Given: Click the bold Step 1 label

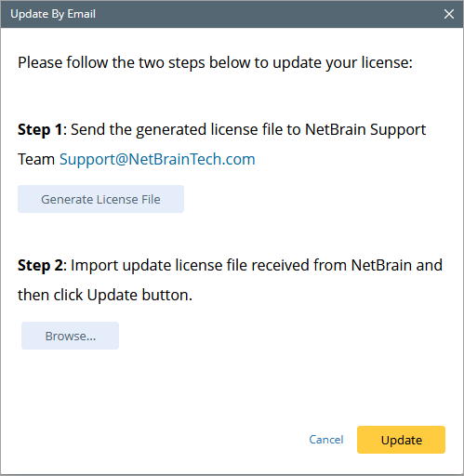Looking at the screenshot, I should click(40, 129).
